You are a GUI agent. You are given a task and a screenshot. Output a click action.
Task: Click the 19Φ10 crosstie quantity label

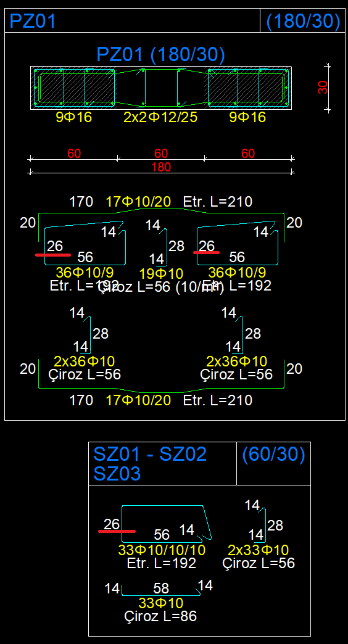point(161,274)
